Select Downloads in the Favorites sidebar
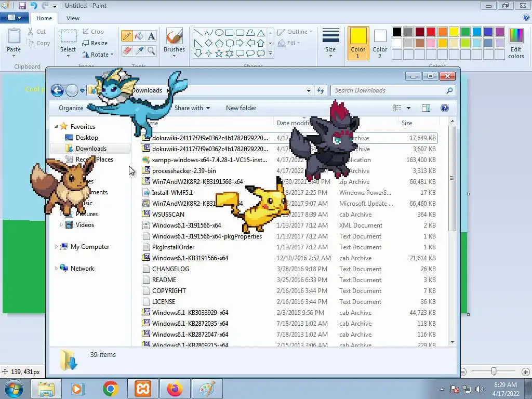 (90, 148)
